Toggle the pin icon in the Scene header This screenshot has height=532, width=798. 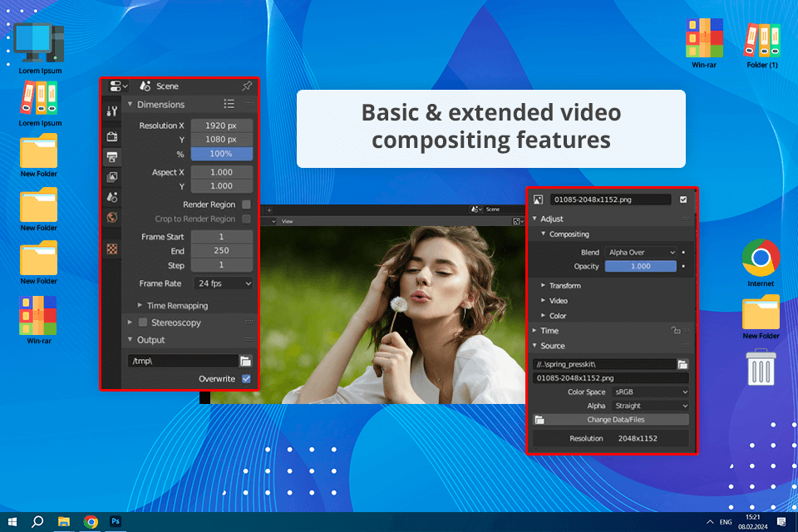(246, 86)
